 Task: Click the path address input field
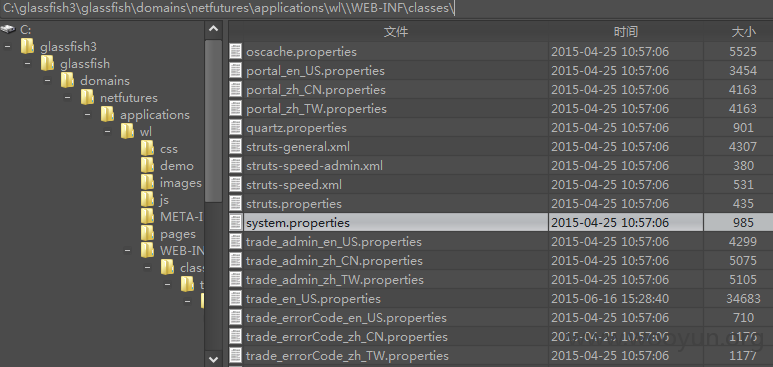click(386, 9)
